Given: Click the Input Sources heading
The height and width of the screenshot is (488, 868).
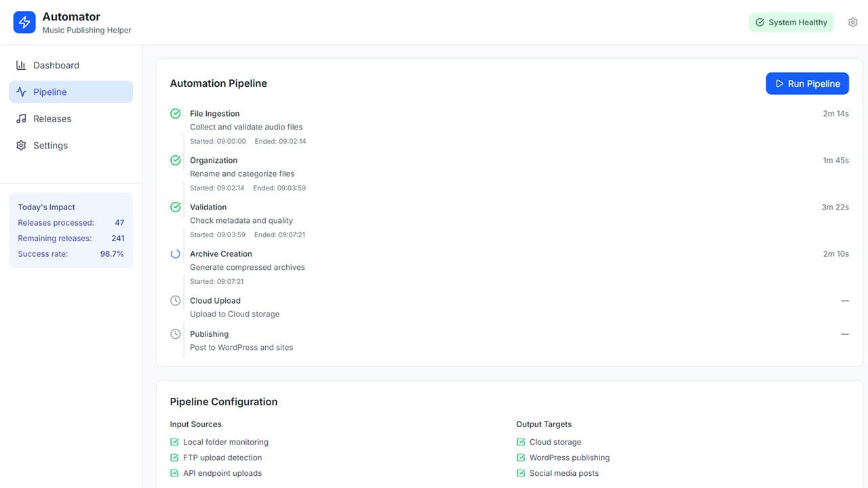Looking at the screenshot, I should [196, 424].
